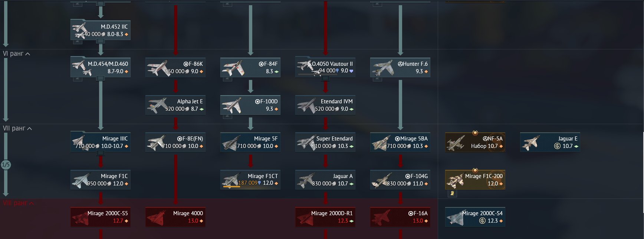Image resolution: width=644 pixels, height=239 pixels.
Task: Collapse the VI ранг section
Action: (27, 54)
